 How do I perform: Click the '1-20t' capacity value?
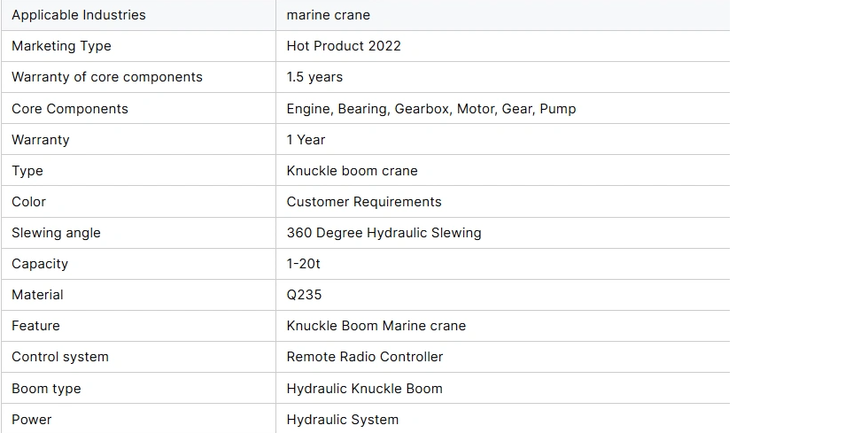[304, 264]
